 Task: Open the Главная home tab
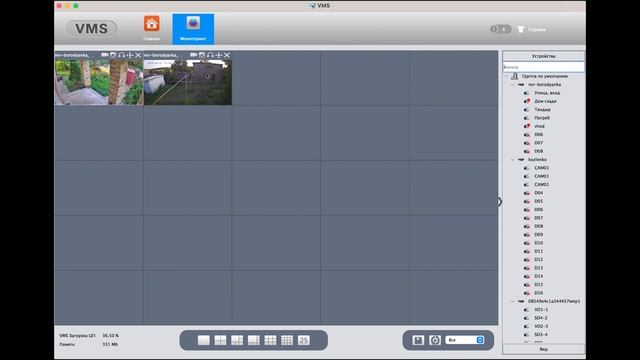(x=151, y=29)
